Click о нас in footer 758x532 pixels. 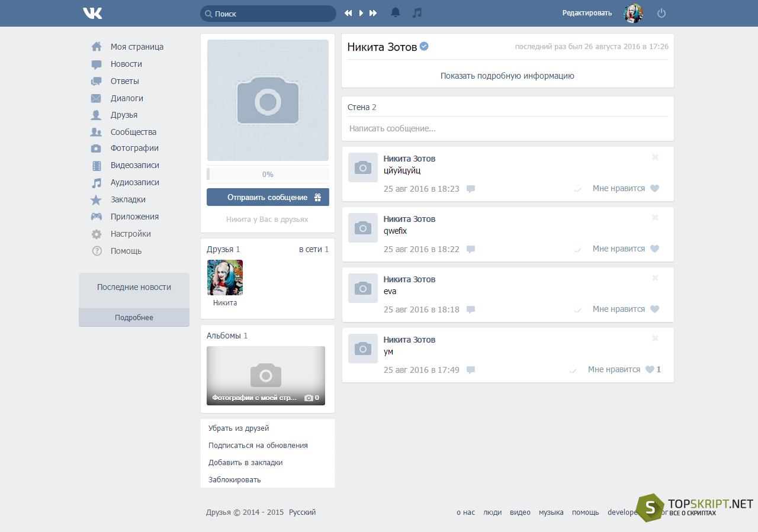(x=465, y=512)
